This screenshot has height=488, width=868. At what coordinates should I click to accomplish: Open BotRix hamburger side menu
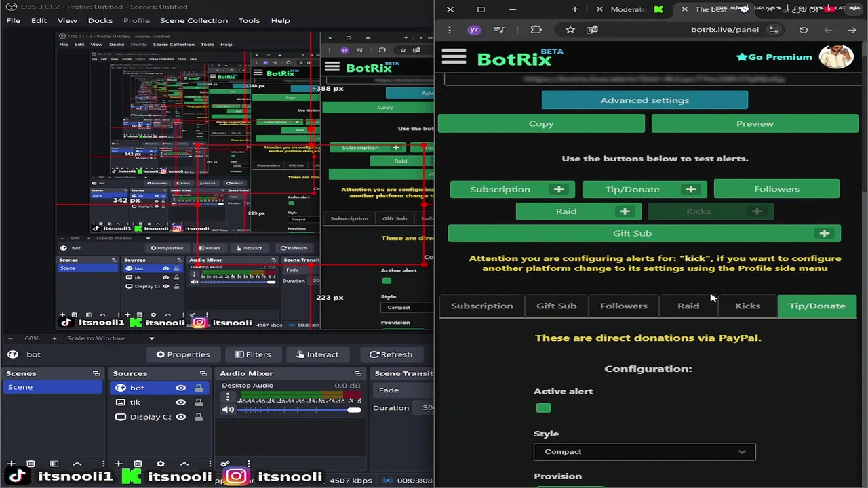tap(454, 58)
